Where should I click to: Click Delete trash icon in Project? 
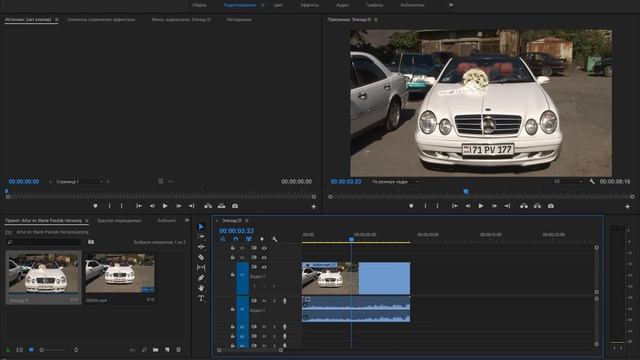tap(178, 350)
